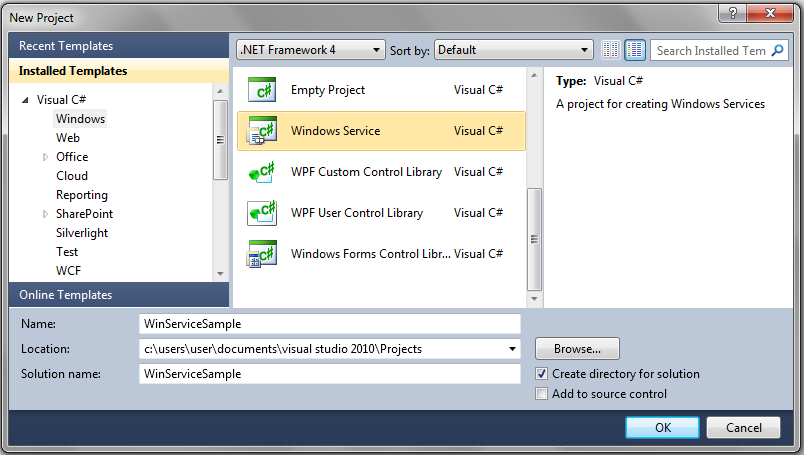Image resolution: width=804 pixels, height=455 pixels.
Task: Click the project Name input field
Action: click(330, 324)
